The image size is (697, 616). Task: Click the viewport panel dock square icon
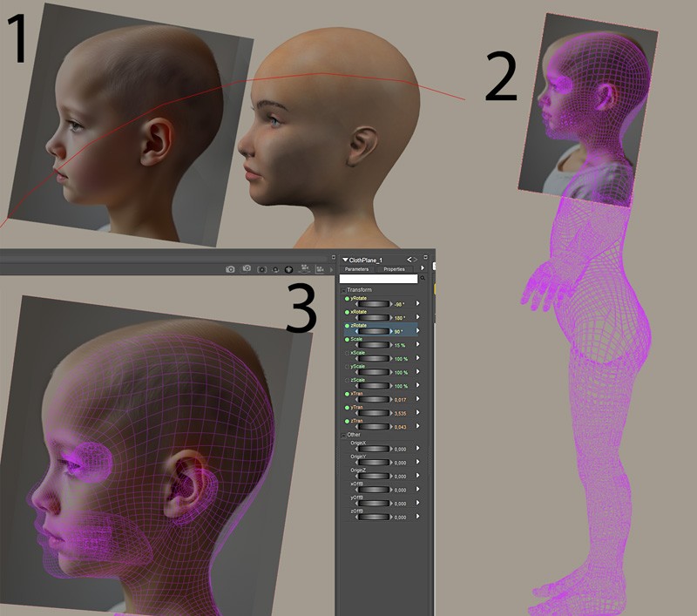pos(334,257)
